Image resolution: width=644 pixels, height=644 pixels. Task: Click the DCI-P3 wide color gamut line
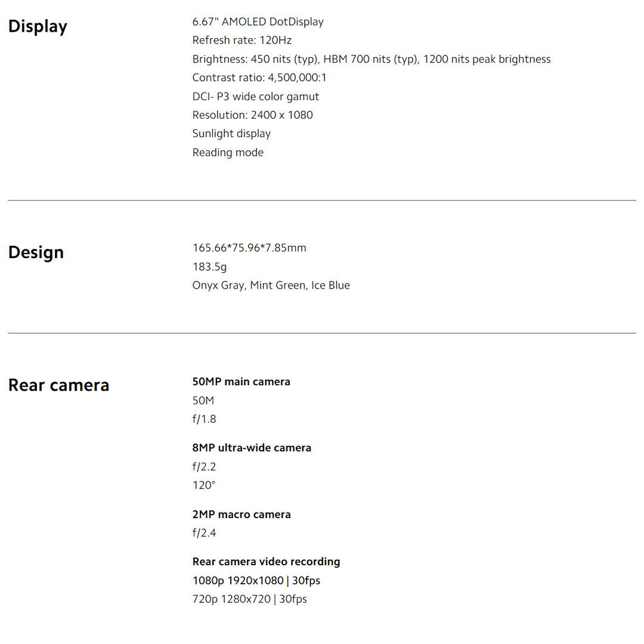point(255,97)
